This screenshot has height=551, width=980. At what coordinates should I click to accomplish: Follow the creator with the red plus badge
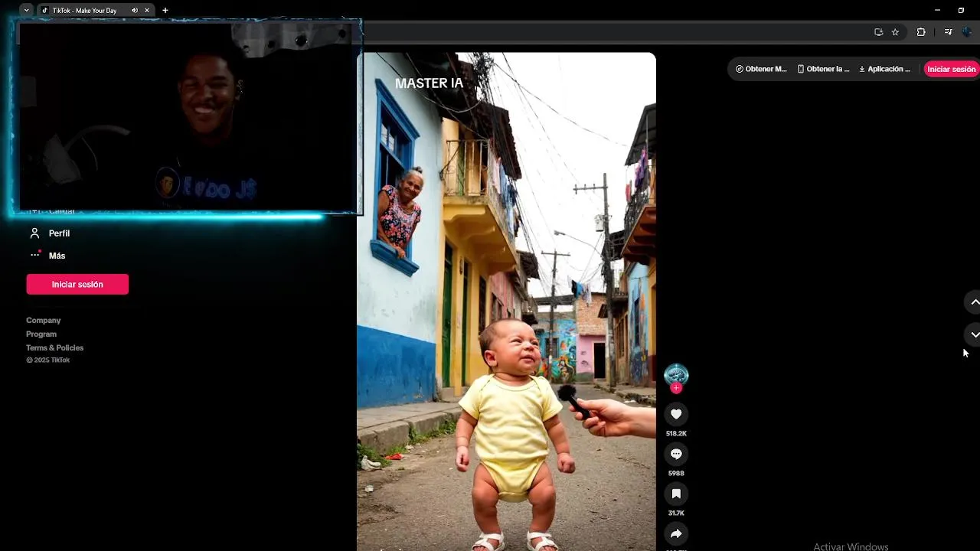coord(676,388)
